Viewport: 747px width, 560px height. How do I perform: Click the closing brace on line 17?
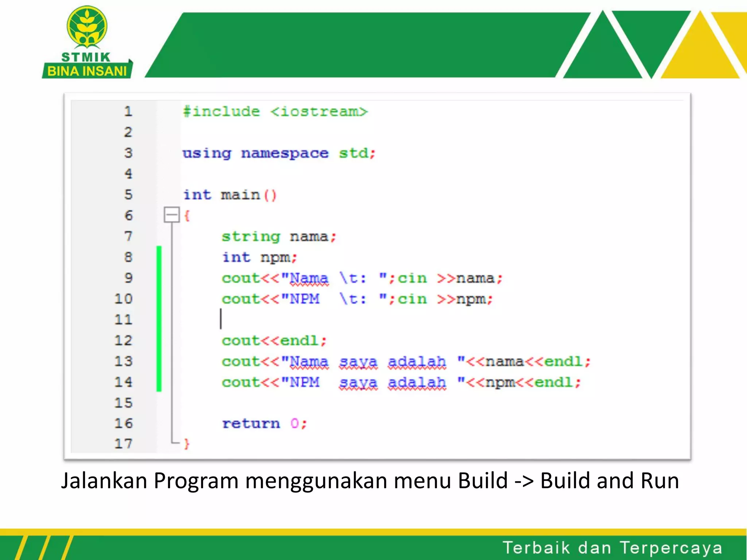click(x=186, y=444)
